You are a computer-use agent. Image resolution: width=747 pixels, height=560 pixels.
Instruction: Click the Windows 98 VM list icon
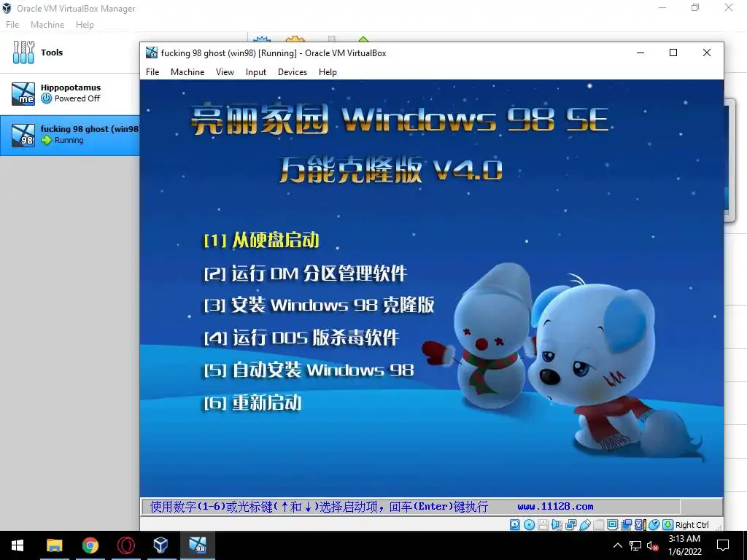tap(23, 135)
